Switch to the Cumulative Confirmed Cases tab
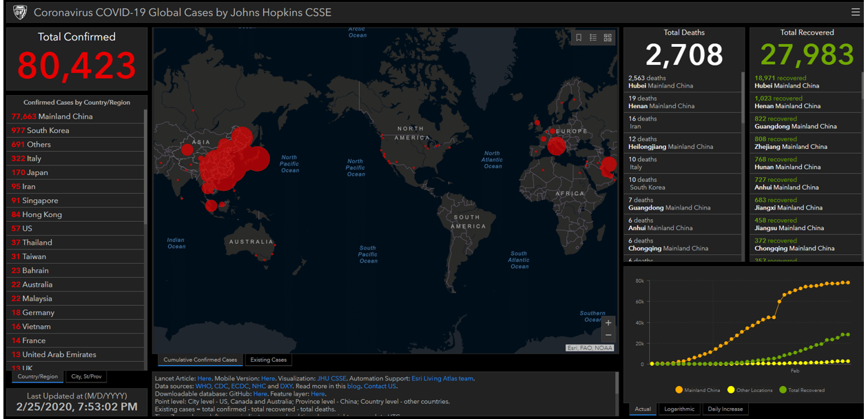This screenshot has width=868, height=419. click(x=200, y=360)
